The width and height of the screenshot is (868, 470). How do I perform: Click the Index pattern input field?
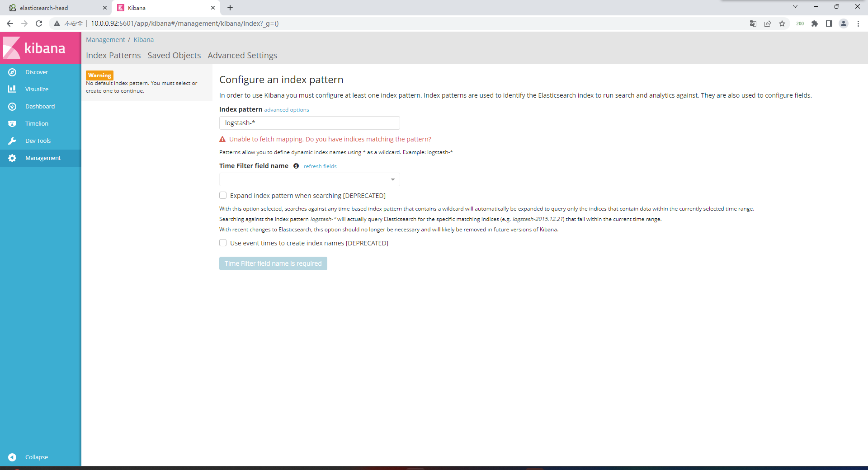click(x=310, y=123)
